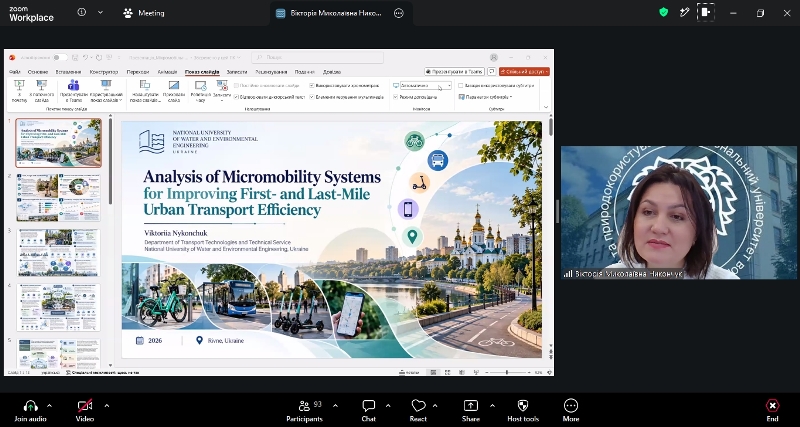This screenshot has height=427, width=800.
Task: Open the Файл menu tab
Action: (x=15, y=72)
